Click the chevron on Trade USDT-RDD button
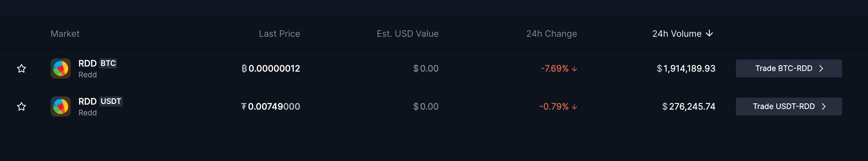The height and width of the screenshot is (161, 868). 823,107
